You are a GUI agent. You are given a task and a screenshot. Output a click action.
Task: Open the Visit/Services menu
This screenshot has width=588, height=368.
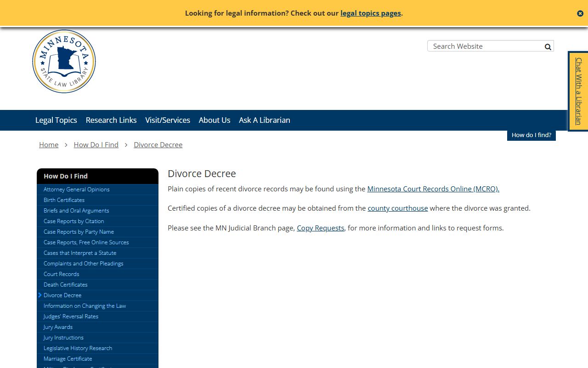168,120
